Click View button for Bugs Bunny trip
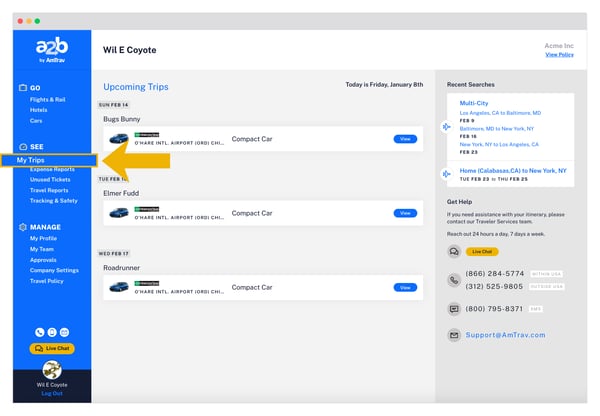 [x=405, y=139]
